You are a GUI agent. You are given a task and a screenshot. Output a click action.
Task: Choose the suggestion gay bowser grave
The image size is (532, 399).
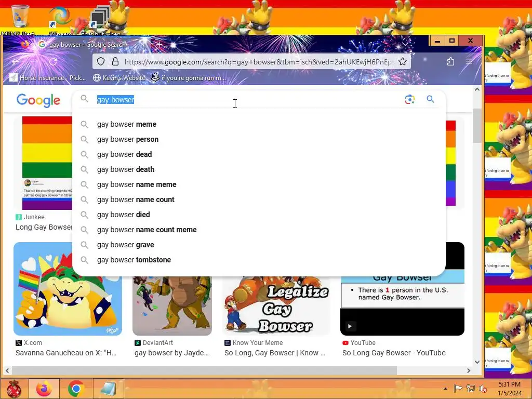click(x=259, y=245)
